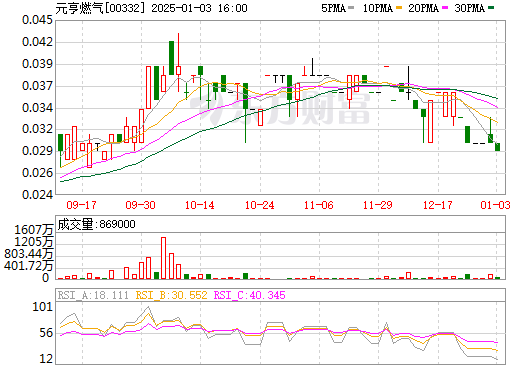This screenshot has width=520, height=365.
Task: Click the 5PMA gray legend swatch
Action: pos(351,8)
